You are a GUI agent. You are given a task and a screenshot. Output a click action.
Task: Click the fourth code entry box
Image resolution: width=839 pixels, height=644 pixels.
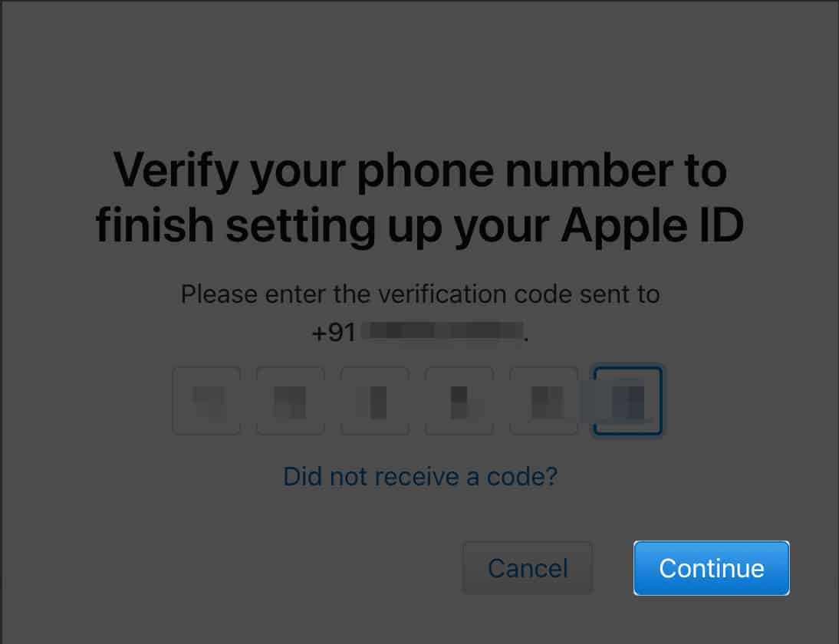(459, 400)
